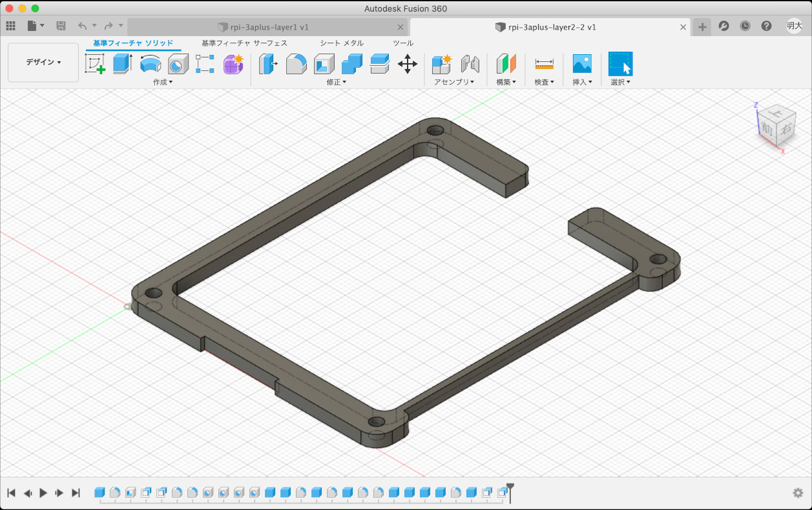Click the Undo arrow
The image size is (812, 510).
(82, 26)
